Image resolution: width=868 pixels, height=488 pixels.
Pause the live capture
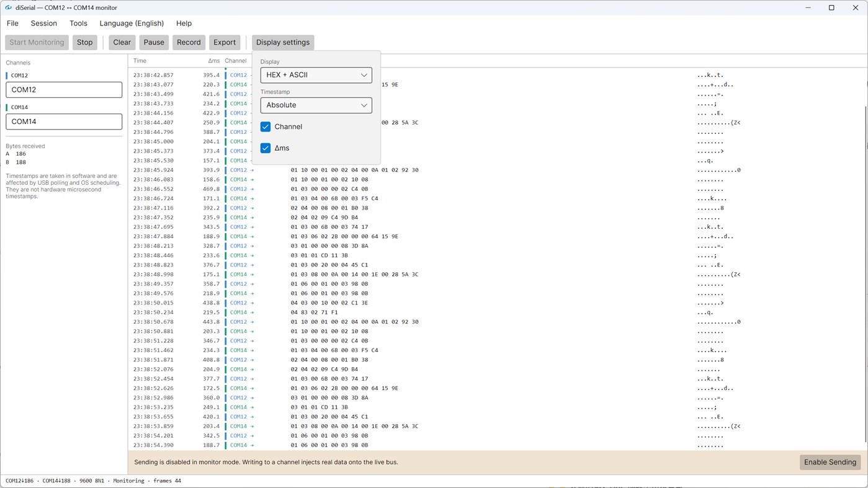pyautogui.click(x=154, y=42)
